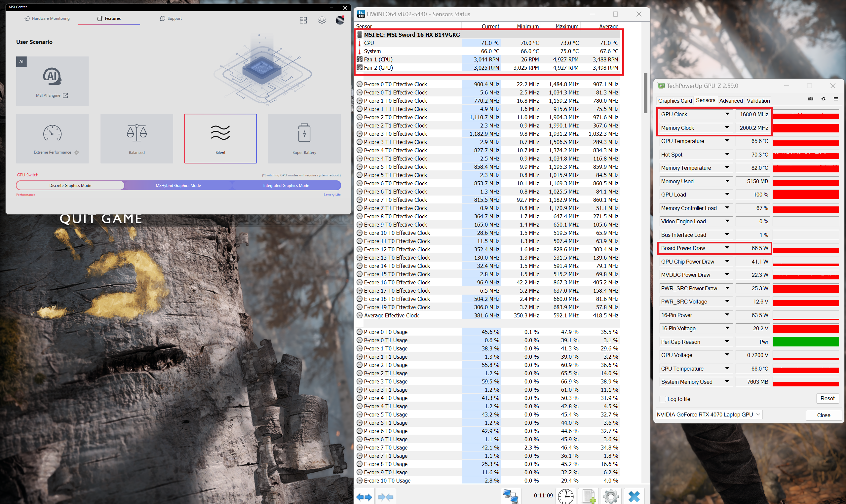Select Extreme Performance scenario
The width and height of the screenshot is (846, 504).
pyautogui.click(x=52, y=138)
